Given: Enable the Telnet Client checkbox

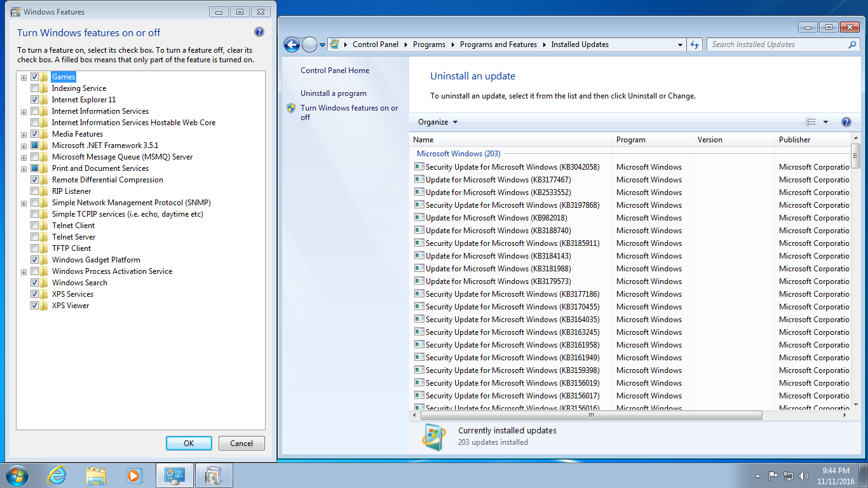Looking at the screenshot, I should pos(34,226).
